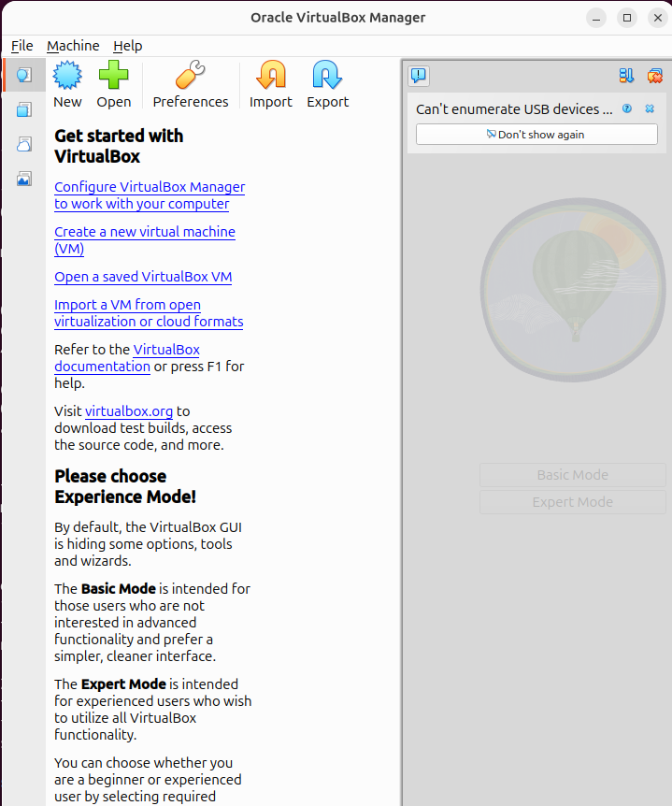Open the Cloud tool in sidebar

point(23,144)
